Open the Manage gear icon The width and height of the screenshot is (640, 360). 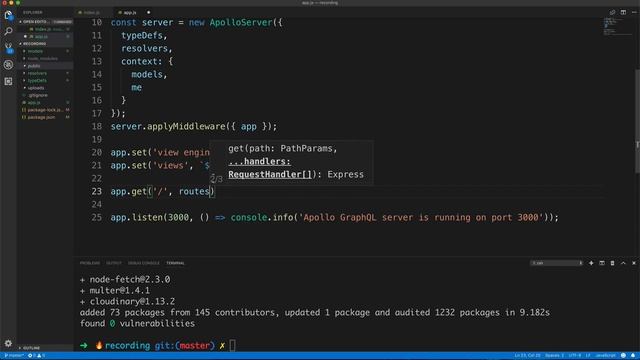point(8,343)
